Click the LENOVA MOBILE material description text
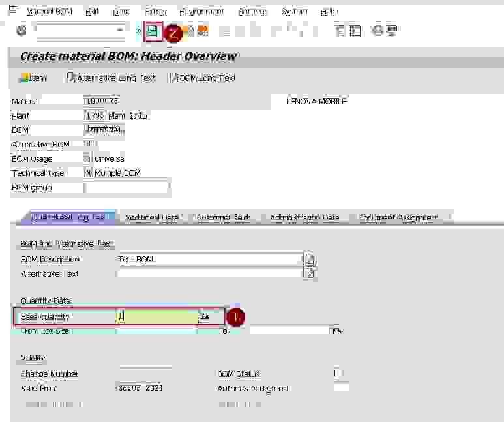 317,102
